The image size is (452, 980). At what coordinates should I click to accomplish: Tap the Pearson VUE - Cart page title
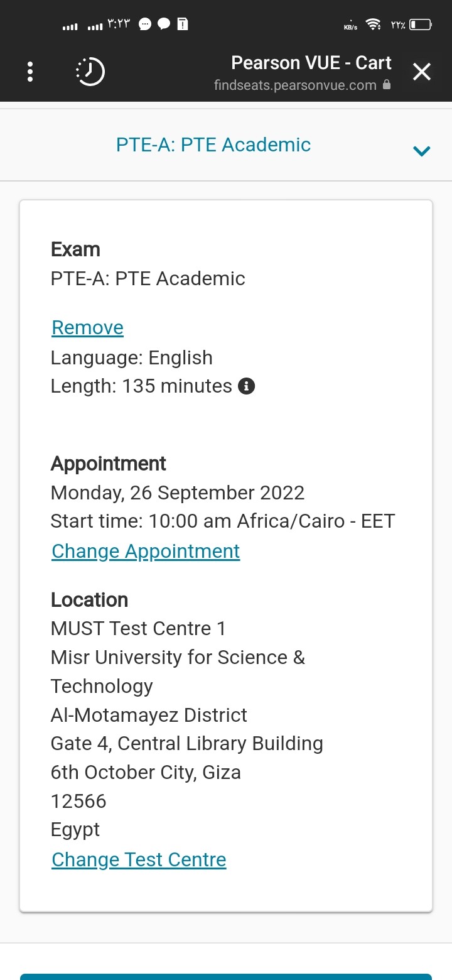(x=311, y=63)
